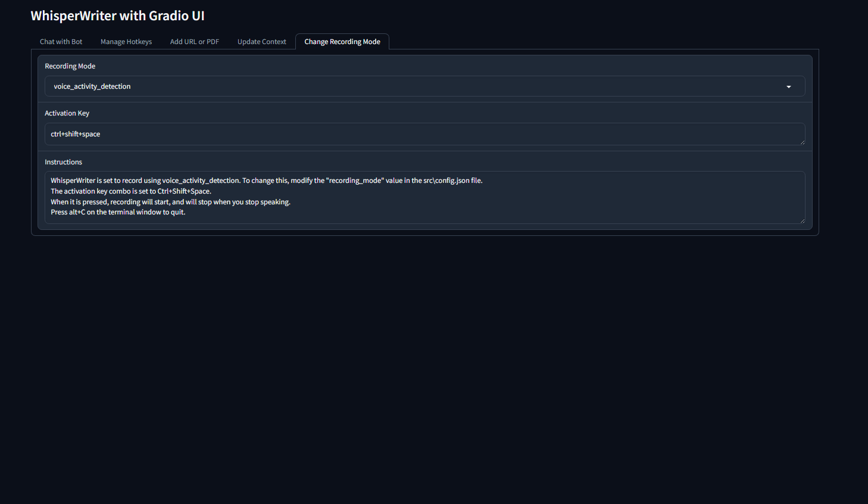Viewport: 868px width, 504px height.
Task: Expand the Recording Mode dropdown arrow
Action: pyautogui.click(x=789, y=87)
